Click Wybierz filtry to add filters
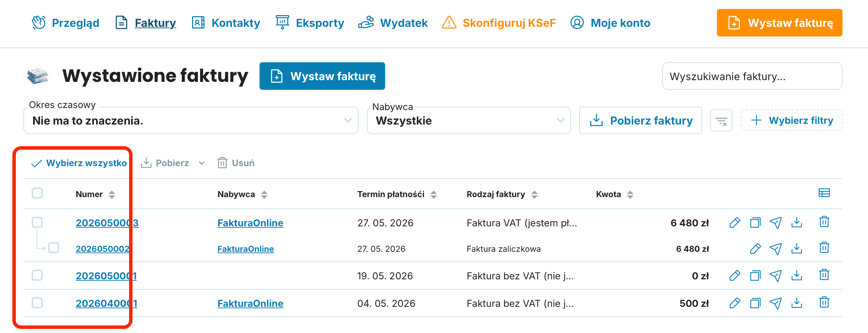This screenshot has height=333, width=868. pos(792,120)
